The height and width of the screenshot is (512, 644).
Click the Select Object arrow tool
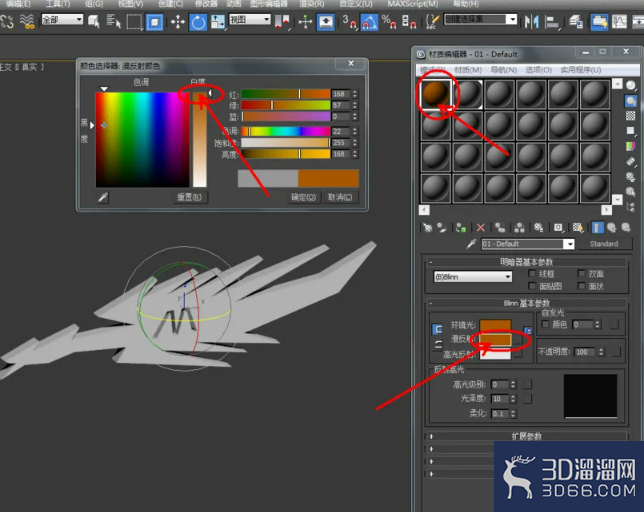pyautogui.click(x=94, y=21)
